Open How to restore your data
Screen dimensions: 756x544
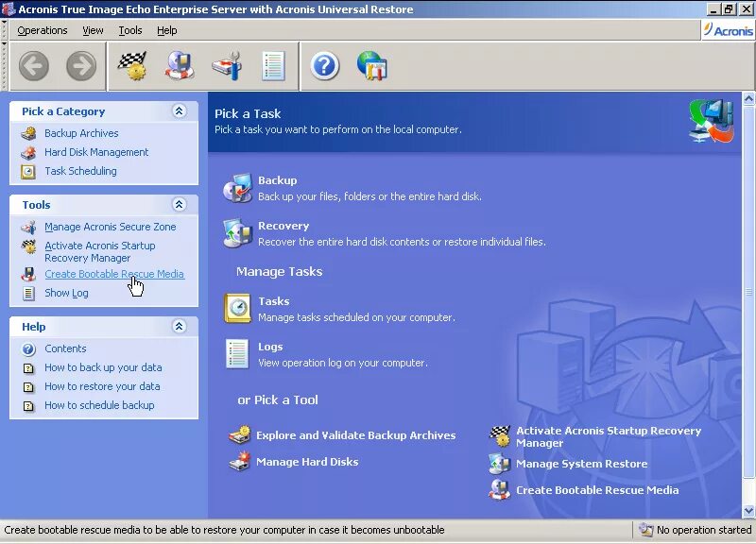(102, 386)
